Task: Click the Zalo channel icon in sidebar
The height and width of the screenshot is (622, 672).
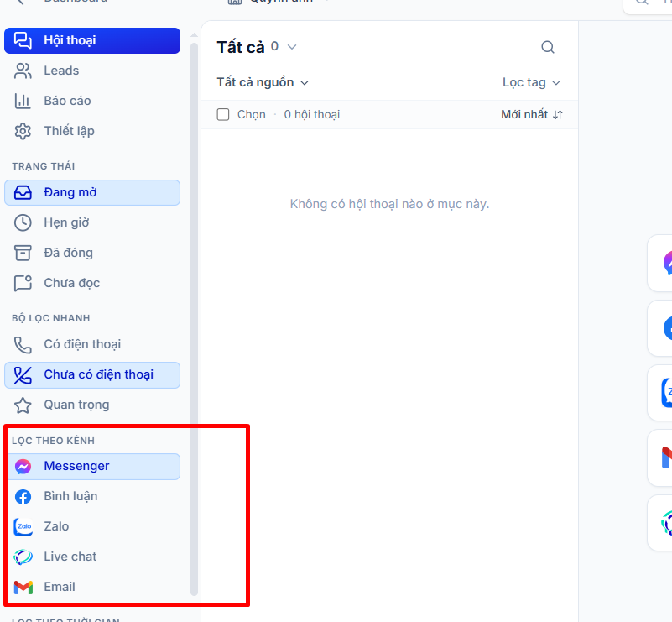Action: [23, 527]
